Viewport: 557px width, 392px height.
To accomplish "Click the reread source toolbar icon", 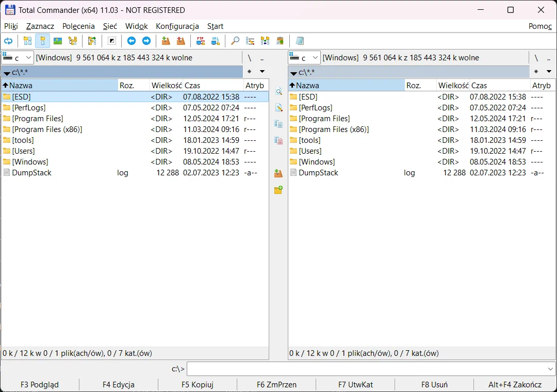I will click(8, 41).
